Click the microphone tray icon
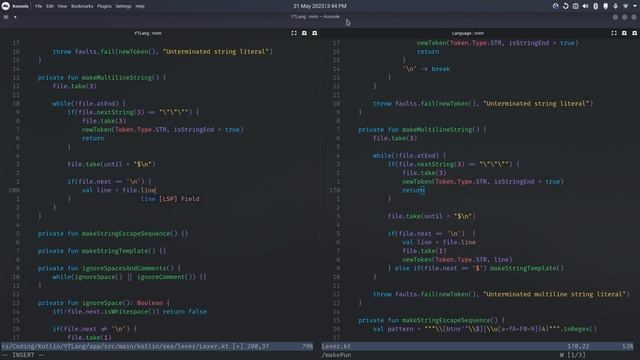This screenshot has width=640, height=360. (616, 6)
